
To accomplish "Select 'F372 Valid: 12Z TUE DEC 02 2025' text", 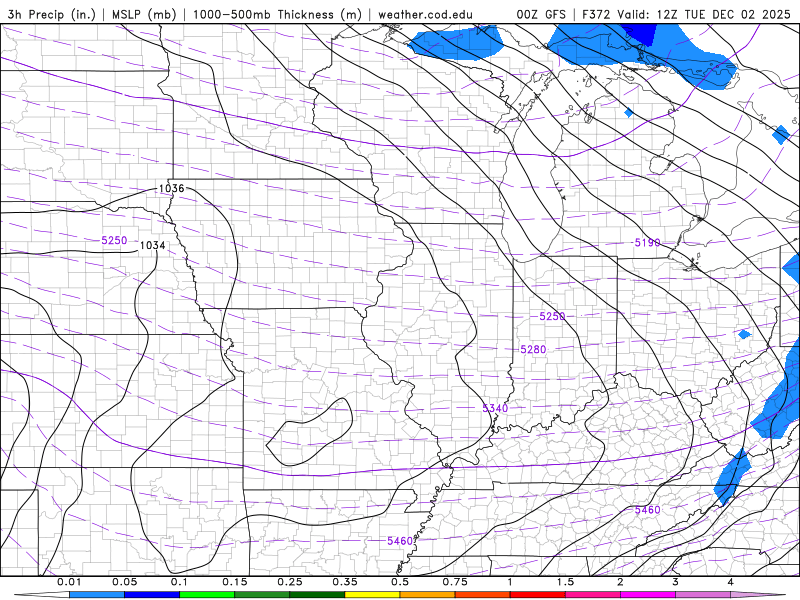I will (686, 14).
